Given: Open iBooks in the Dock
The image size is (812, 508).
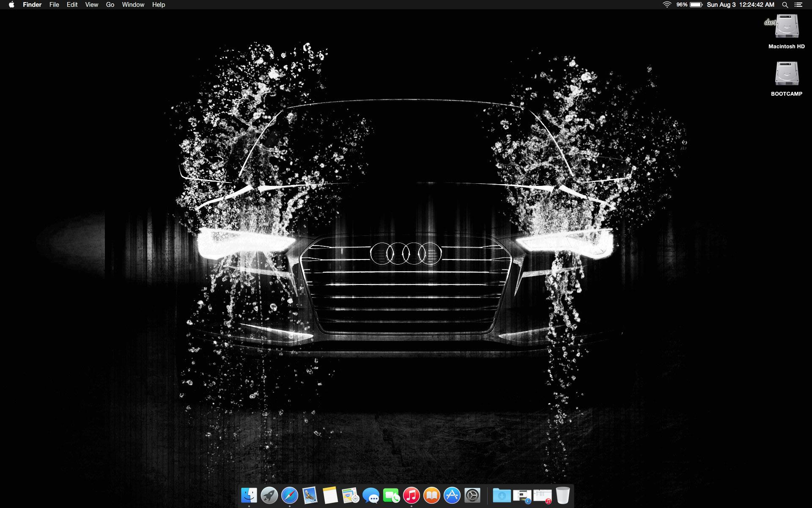Looking at the screenshot, I should (432, 495).
